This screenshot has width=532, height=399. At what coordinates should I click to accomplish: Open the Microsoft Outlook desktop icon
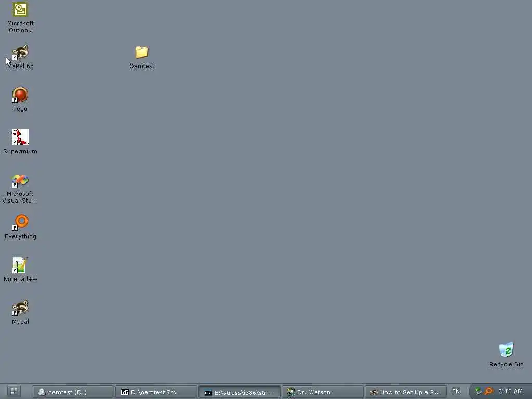(x=20, y=17)
